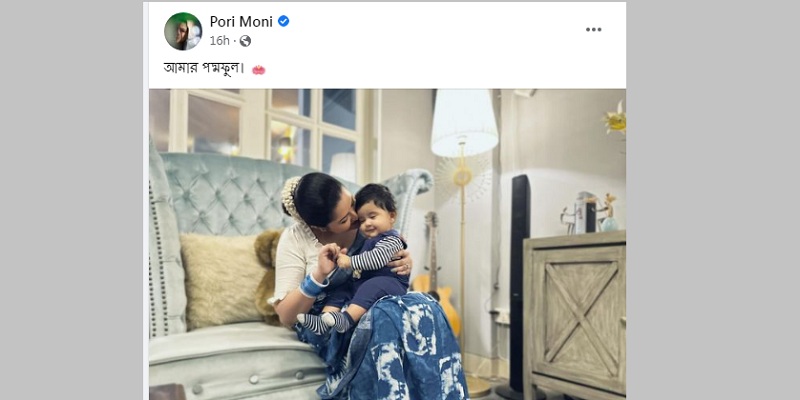Image resolution: width=800 pixels, height=400 pixels.
Task: Click the blue bangles on woman's wrist
Action: (312, 285)
